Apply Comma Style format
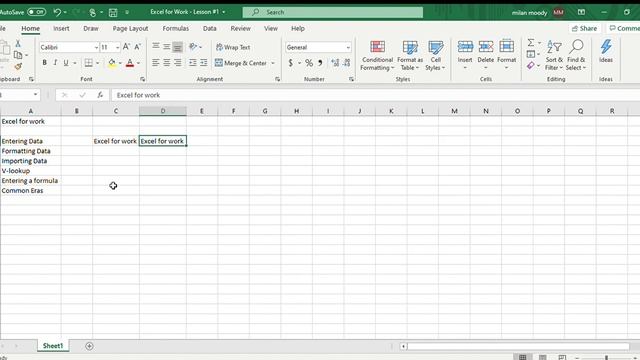Image resolution: width=640 pixels, height=360 pixels. [x=320, y=63]
